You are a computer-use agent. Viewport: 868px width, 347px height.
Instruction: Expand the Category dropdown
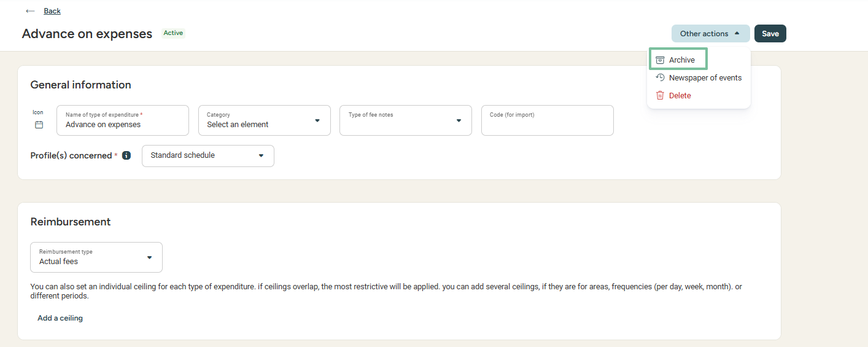click(x=265, y=120)
